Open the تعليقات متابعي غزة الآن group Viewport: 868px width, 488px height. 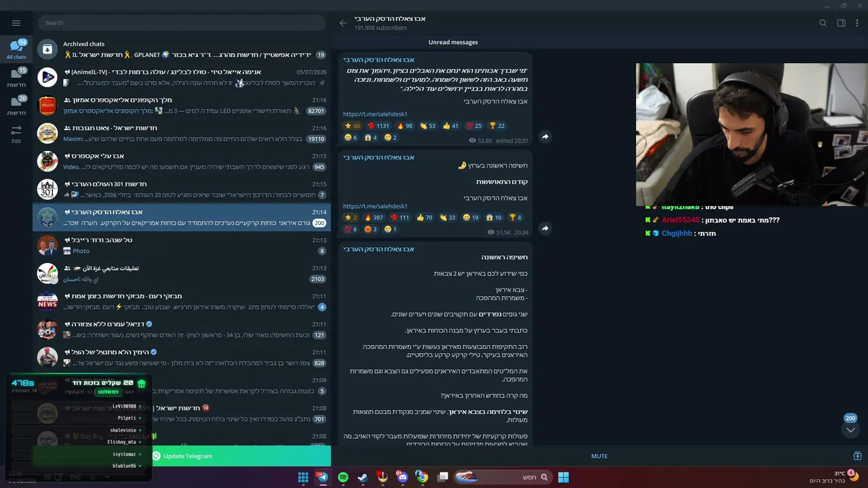[x=182, y=273]
